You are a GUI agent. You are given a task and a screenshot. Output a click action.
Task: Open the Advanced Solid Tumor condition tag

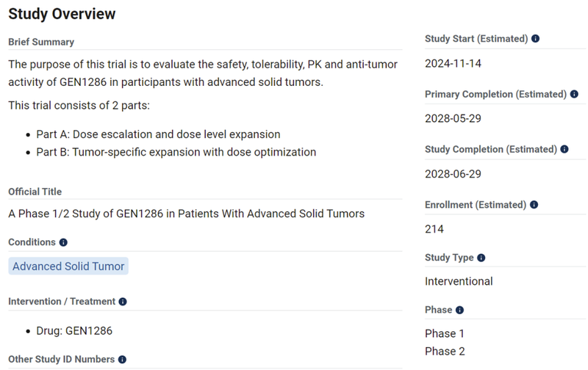(68, 266)
